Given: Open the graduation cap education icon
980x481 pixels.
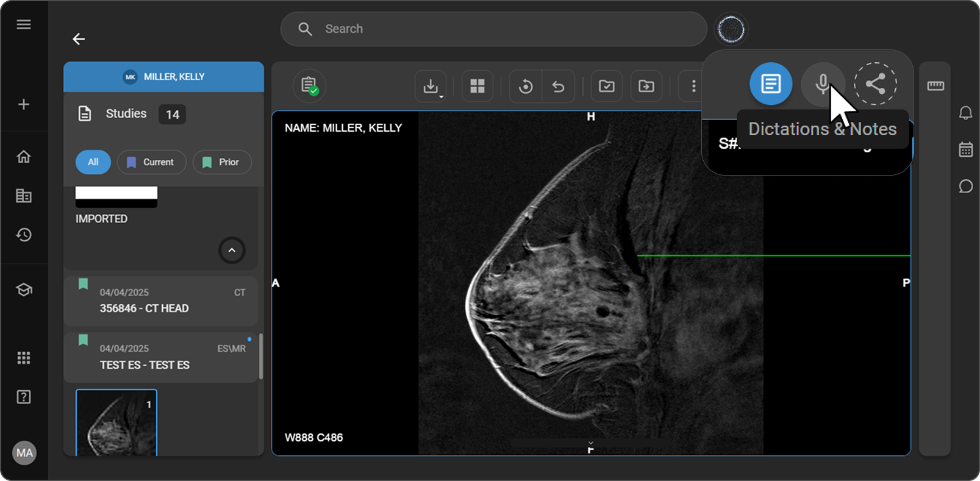Looking at the screenshot, I should (24, 290).
